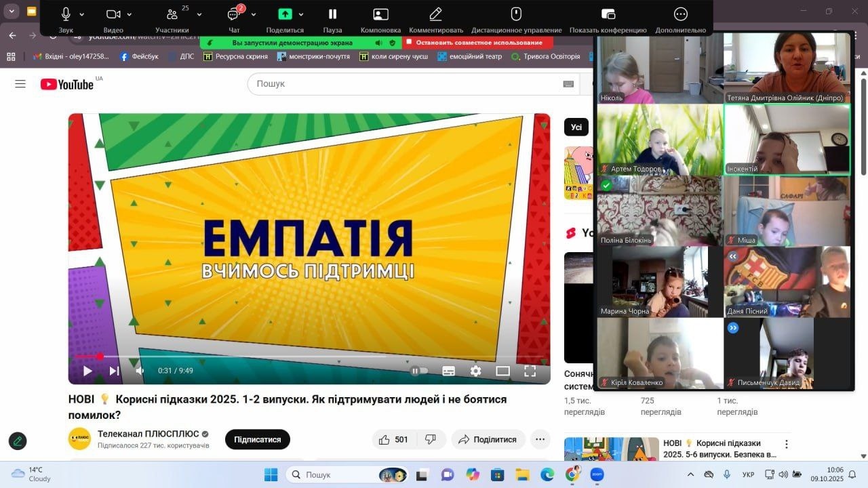Click Остановить совместное использование button
868x488 pixels.
tap(478, 43)
